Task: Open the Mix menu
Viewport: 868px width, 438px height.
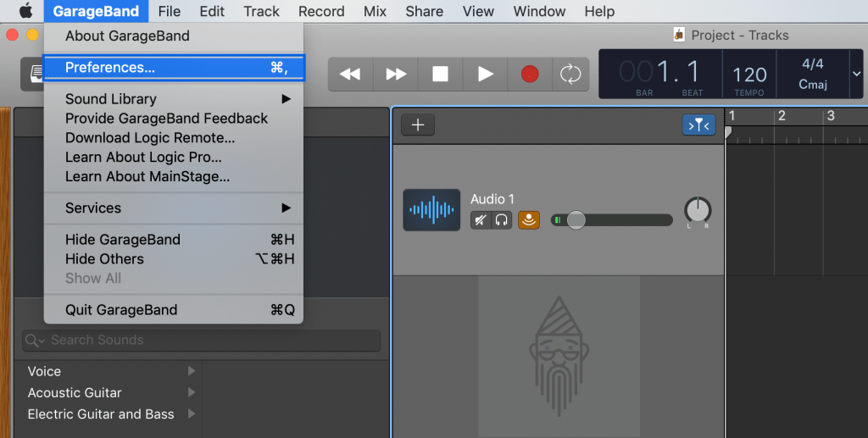Action: 375,11
